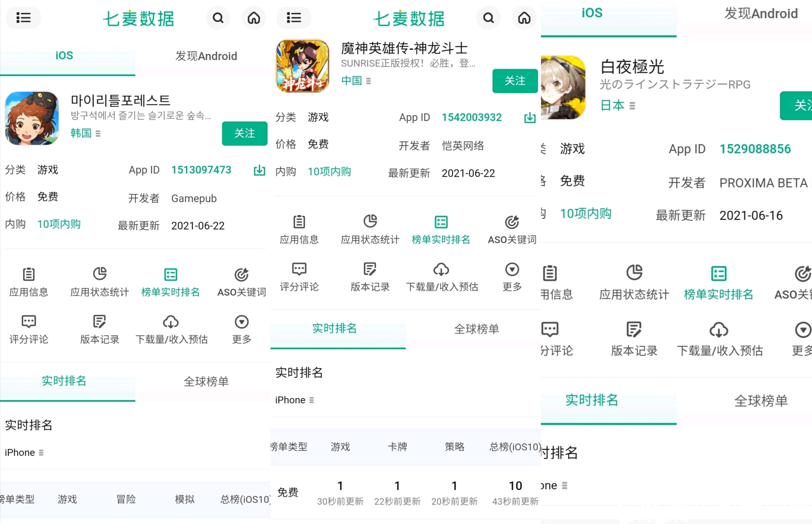Open App ID 1529088856 link

pyautogui.click(x=755, y=149)
